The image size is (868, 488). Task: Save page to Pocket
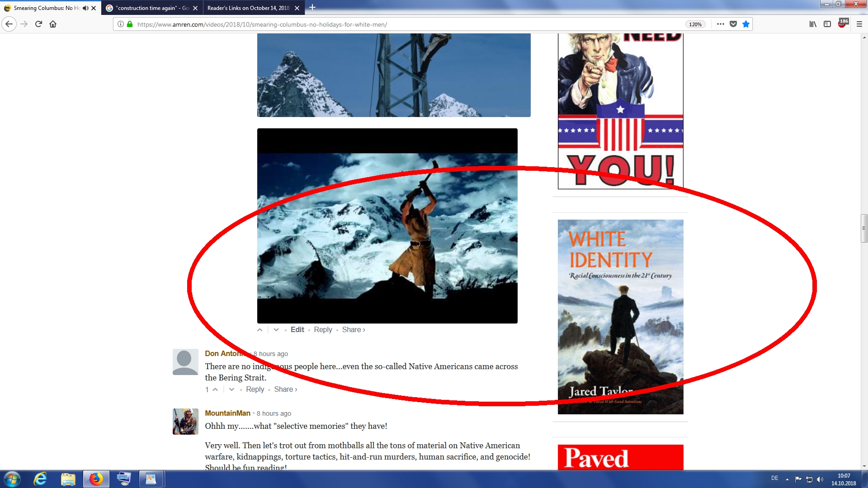[x=733, y=24]
